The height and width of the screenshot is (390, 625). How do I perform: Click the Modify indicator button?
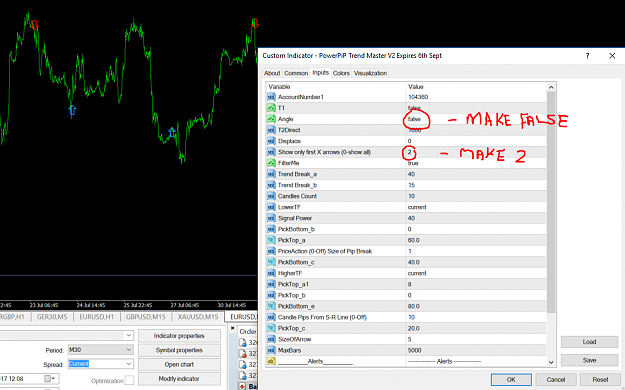tap(179, 379)
